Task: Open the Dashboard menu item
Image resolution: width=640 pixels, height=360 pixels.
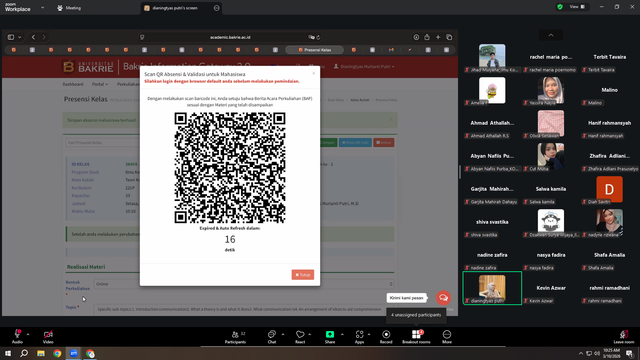Action: coord(73,84)
